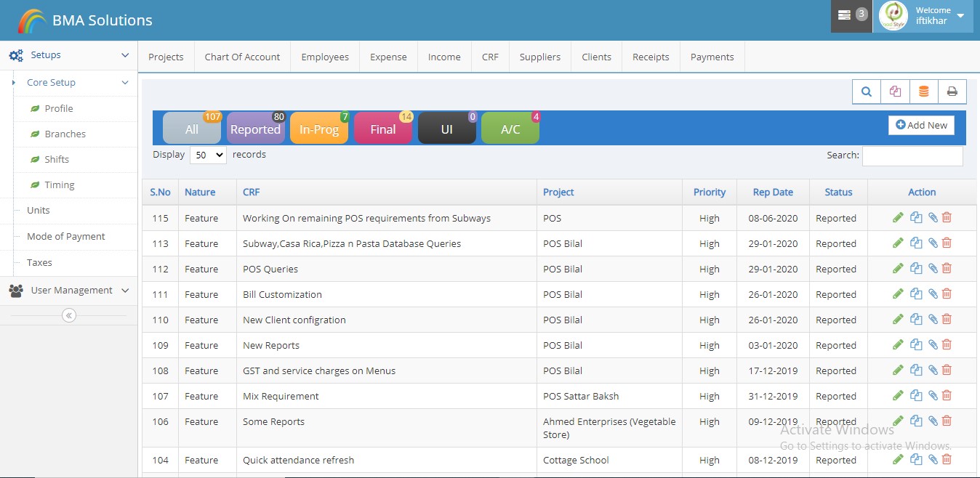This screenshot has height=478, width=980.
Task: Open attachments for Bill Customization row
Action: click(x=933, y=294)
